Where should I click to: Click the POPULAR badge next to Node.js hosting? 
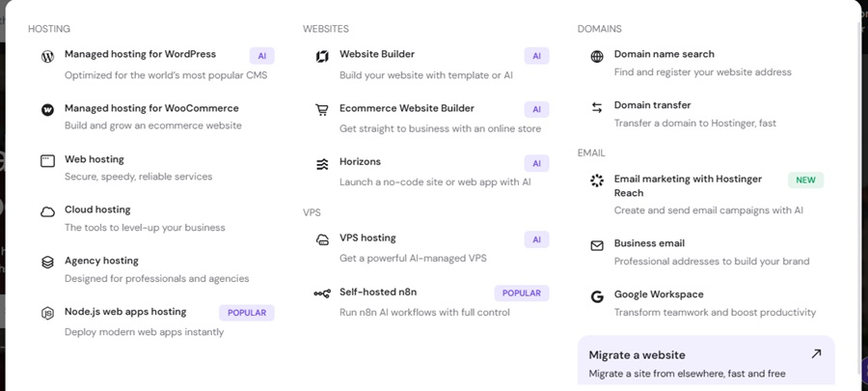[247, 313]
